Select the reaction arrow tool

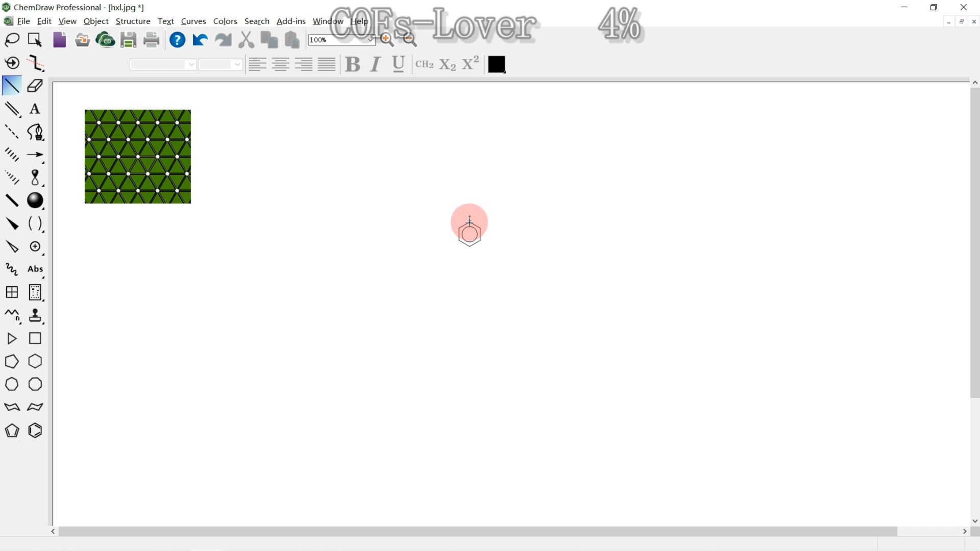(x=35, y=156)
